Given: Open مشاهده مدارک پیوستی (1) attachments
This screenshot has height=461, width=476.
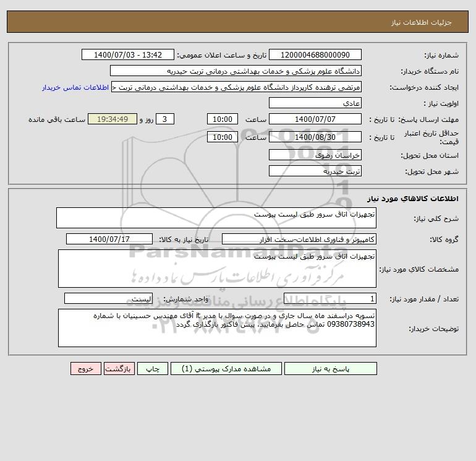Looking at the screenshot, I should pos(226,369).
